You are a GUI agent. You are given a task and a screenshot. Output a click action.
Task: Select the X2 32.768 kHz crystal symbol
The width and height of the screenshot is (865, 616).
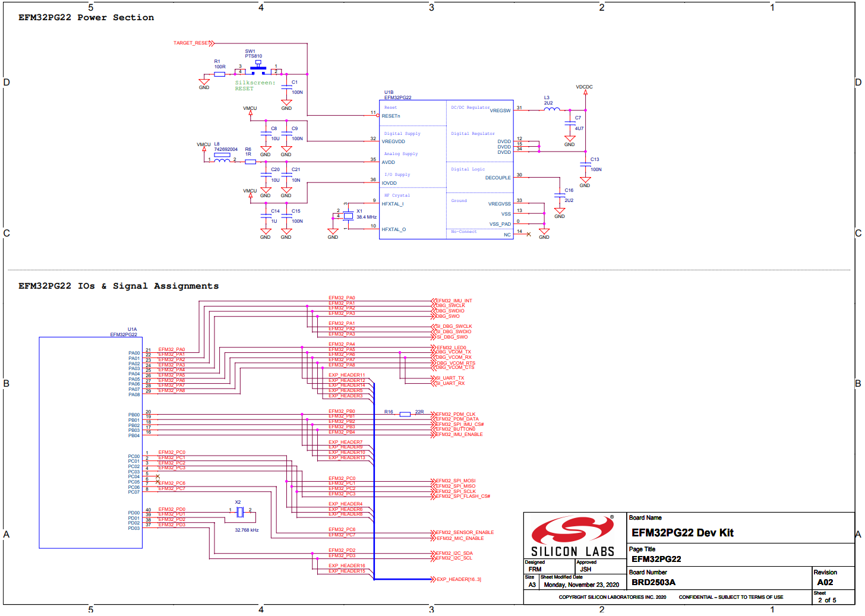click(239, 512)
